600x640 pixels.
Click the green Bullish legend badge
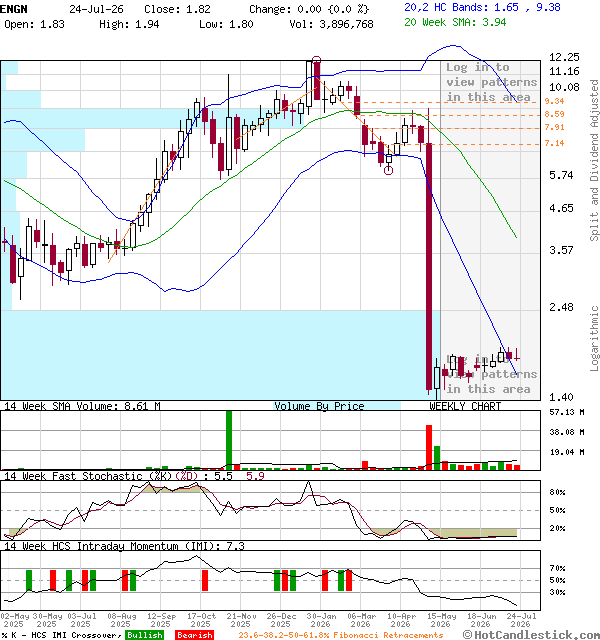(x=144, y=635)
